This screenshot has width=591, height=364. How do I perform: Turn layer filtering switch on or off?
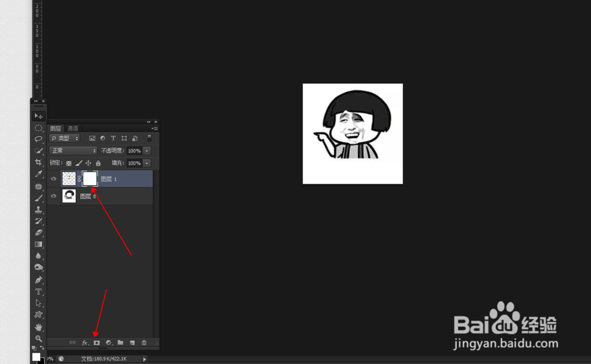pyautogui.click(x=150, y=138)
